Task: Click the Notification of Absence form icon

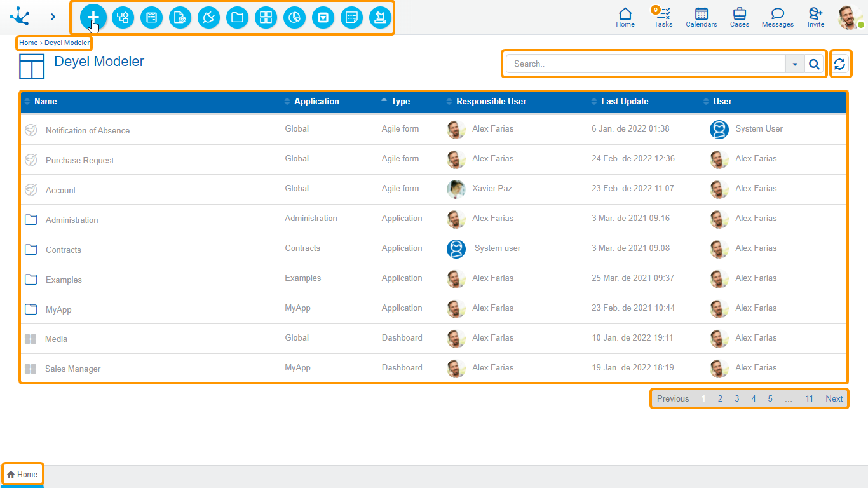Action: (31, 130)
